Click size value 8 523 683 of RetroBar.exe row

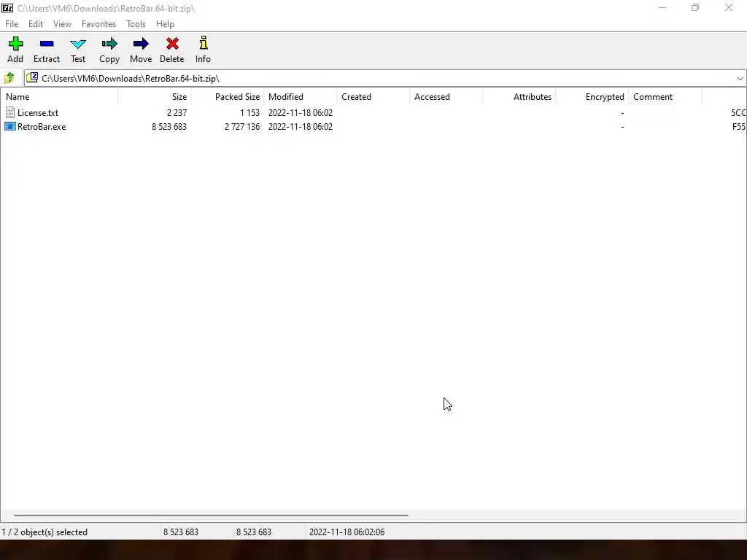click(169, 127)
